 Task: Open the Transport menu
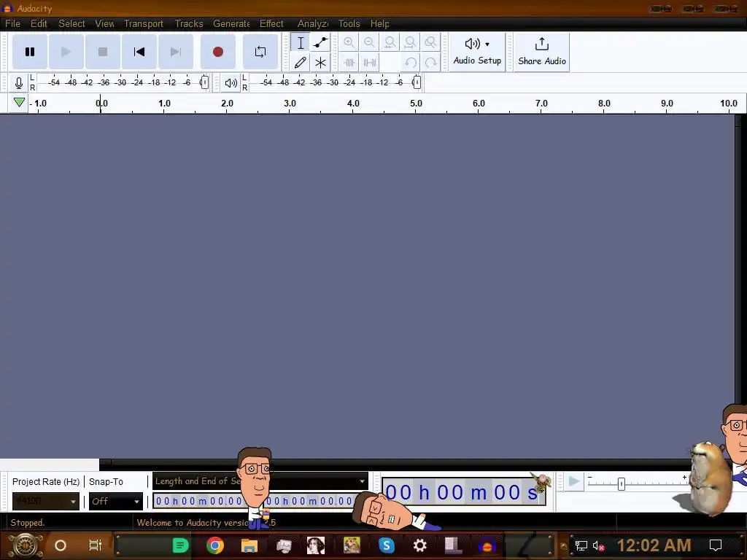[144, 23]
